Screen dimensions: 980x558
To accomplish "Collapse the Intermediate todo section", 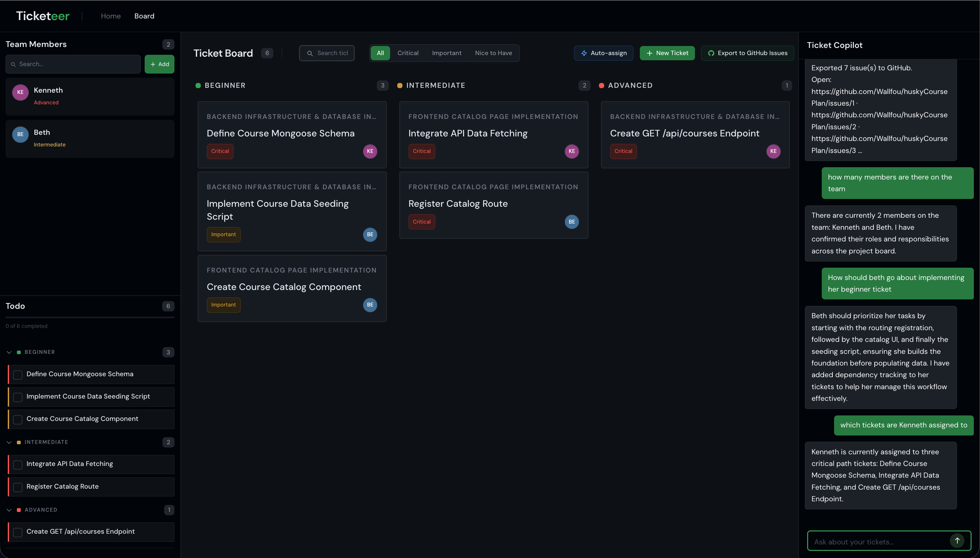I will click(x=9, y=442).
